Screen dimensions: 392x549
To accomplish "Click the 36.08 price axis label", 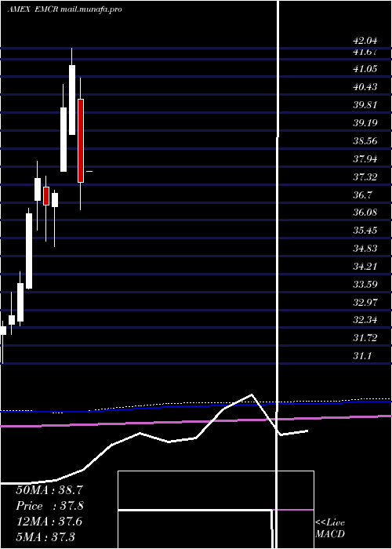I will click(x=365, y=213).
